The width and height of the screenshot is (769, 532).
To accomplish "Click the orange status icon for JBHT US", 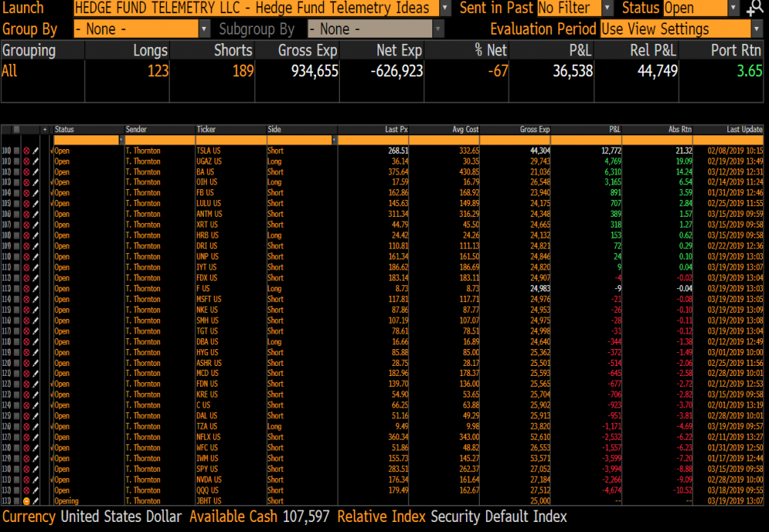I will pos(26,501).
